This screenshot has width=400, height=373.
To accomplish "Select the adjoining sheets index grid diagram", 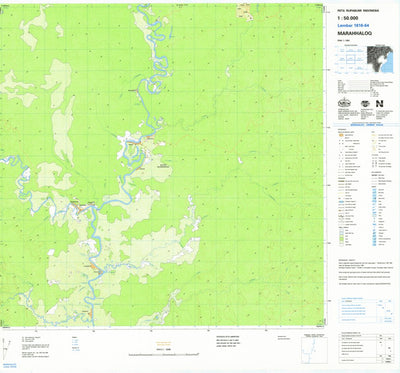I will 350,59.
